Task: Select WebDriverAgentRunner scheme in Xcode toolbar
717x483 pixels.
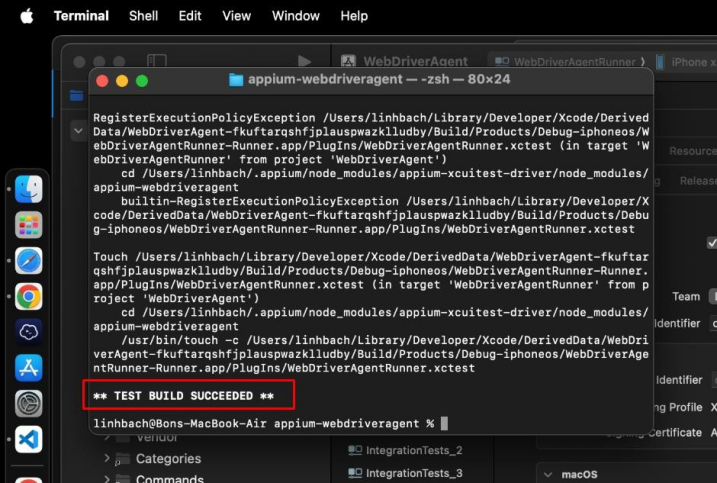Action: pos(566,62)
